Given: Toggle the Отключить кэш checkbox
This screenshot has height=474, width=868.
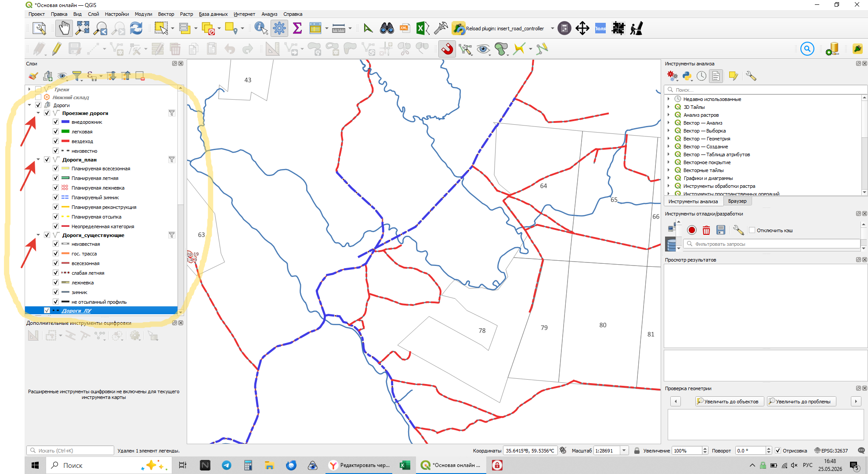Looking at the screenshot, I should pos(752,230).
